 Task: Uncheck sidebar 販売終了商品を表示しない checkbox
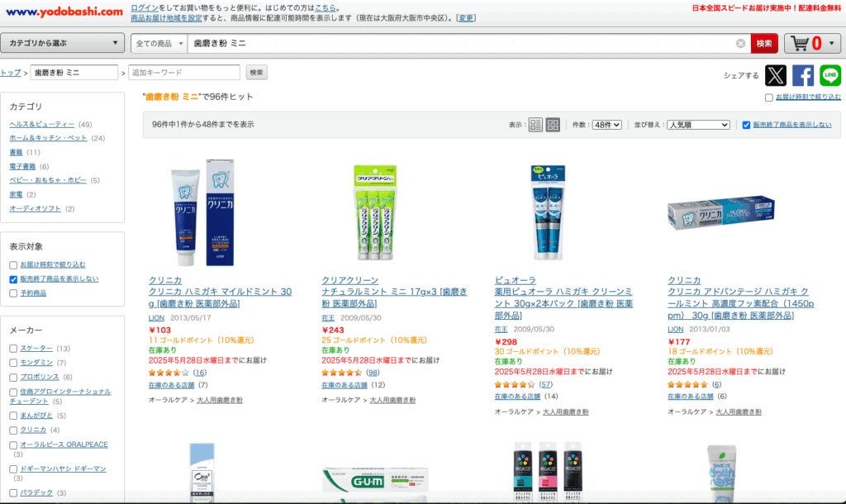(x=13, y=279)
